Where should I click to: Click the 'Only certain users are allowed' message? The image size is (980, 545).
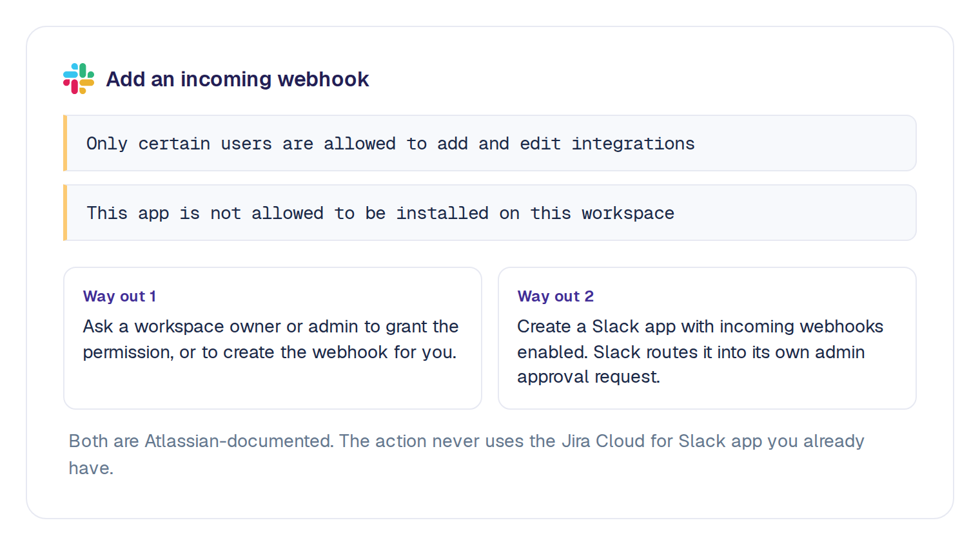[x=490, y=143]
